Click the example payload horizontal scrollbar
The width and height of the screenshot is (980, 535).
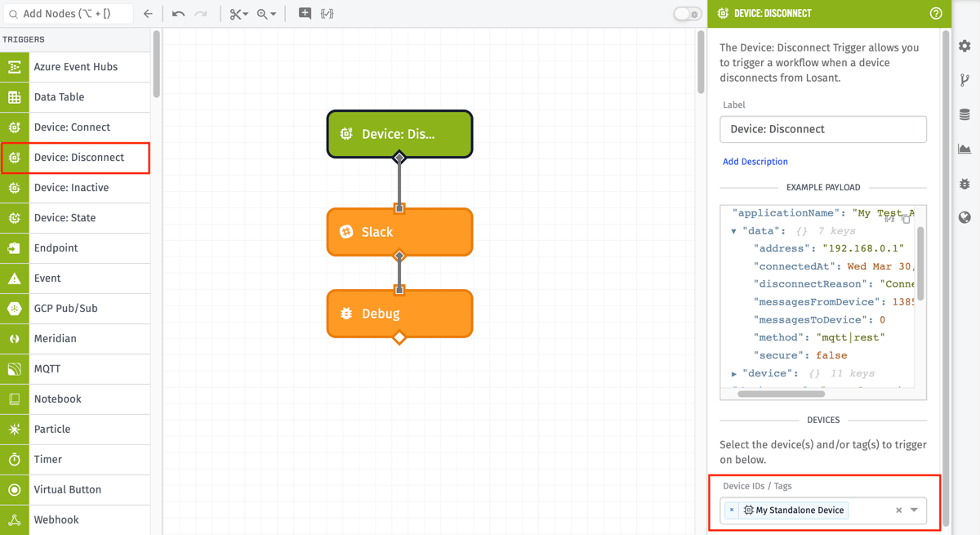pos(781,394)
